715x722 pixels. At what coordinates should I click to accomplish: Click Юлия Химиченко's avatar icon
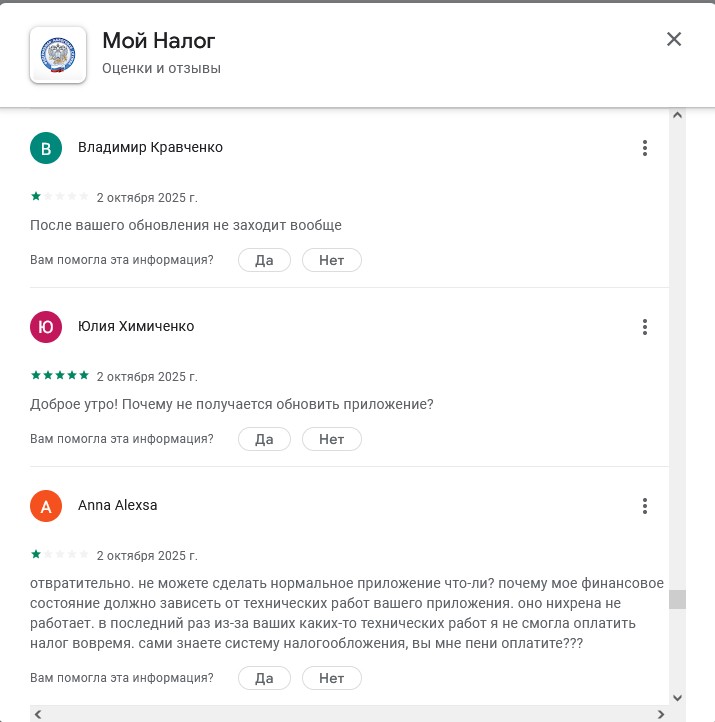[46, 327]
